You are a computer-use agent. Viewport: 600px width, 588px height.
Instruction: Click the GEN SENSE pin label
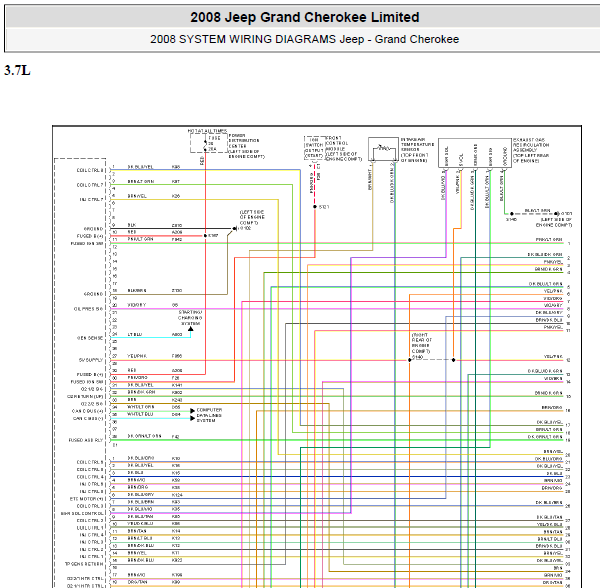click(x=90, y=338)
